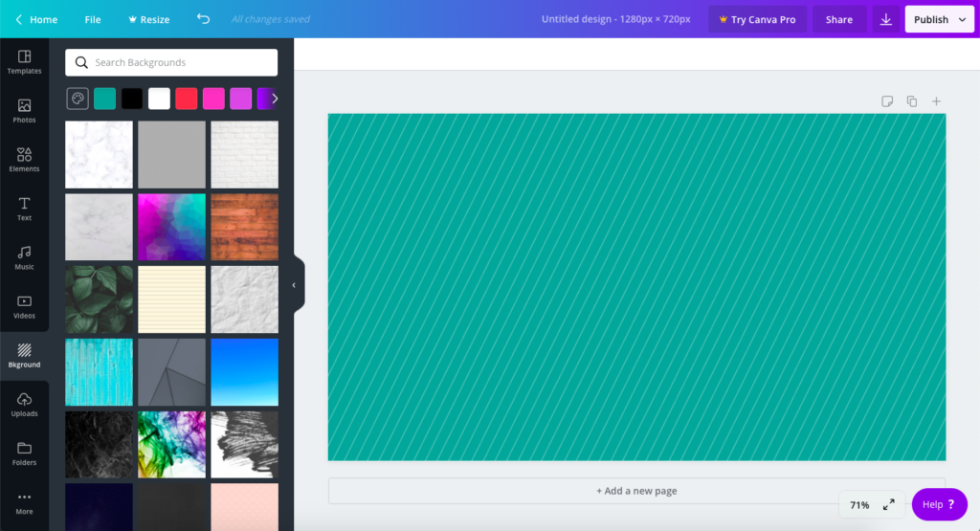980x531 pixels.
Task: Go back to Home
Action: point(36,19)
